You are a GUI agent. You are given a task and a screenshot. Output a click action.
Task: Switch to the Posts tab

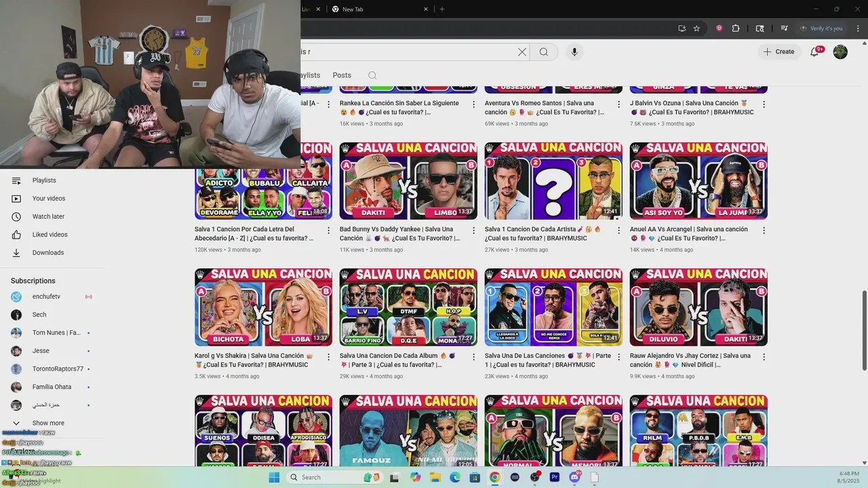coord(342,75)
